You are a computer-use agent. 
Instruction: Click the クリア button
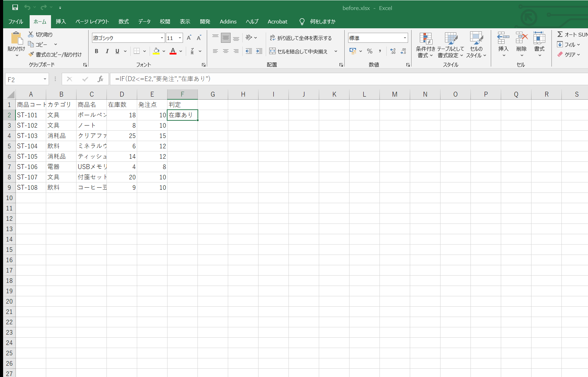coord(569,54)
